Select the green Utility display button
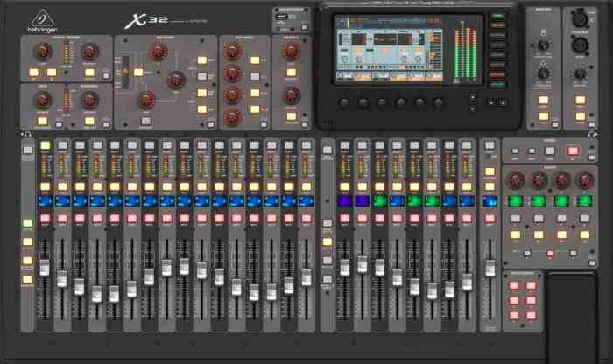Image resolution: width=613 pixels, height=364 pixels. click(x=497, y=84)
